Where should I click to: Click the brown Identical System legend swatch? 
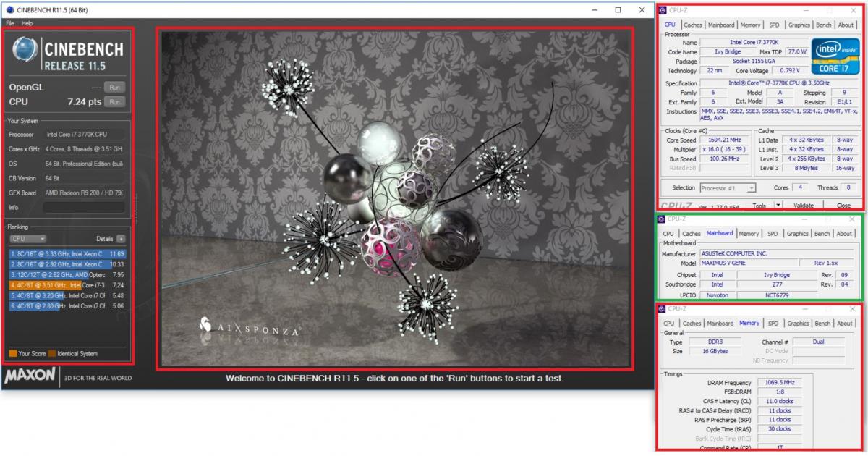tap(52, 354)
